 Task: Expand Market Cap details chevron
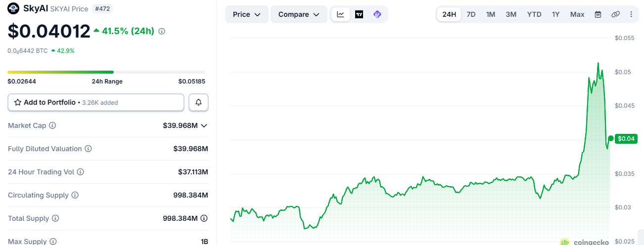click(x=204, y=125)
